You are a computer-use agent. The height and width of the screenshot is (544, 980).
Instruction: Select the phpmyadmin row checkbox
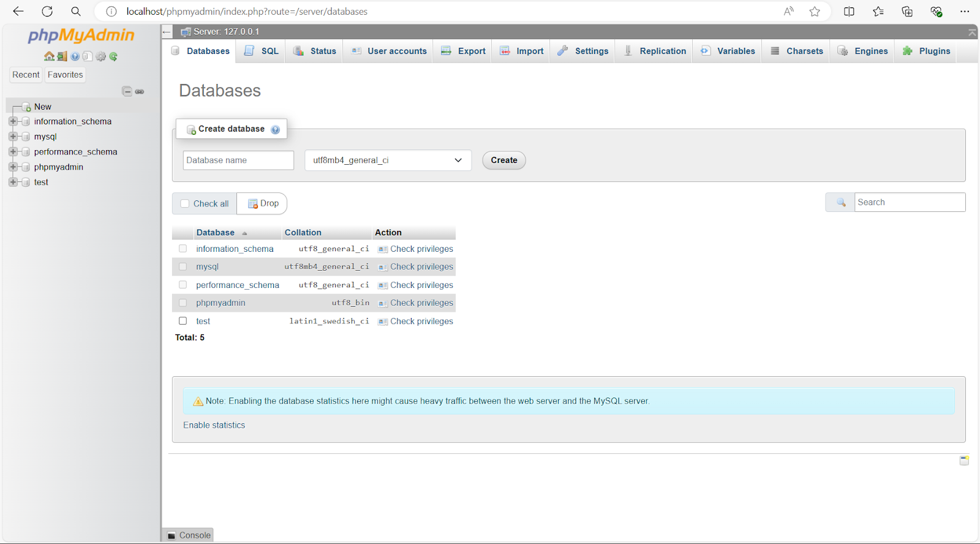click(183, 303)
